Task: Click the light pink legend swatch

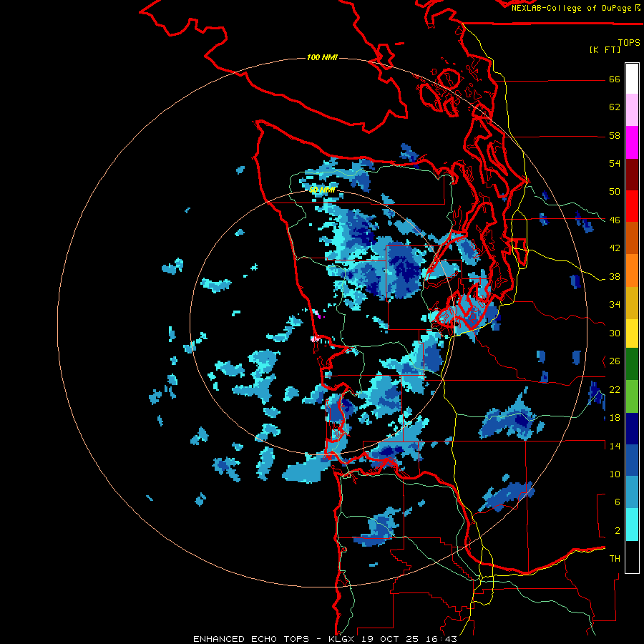Action: click(632, 110)
